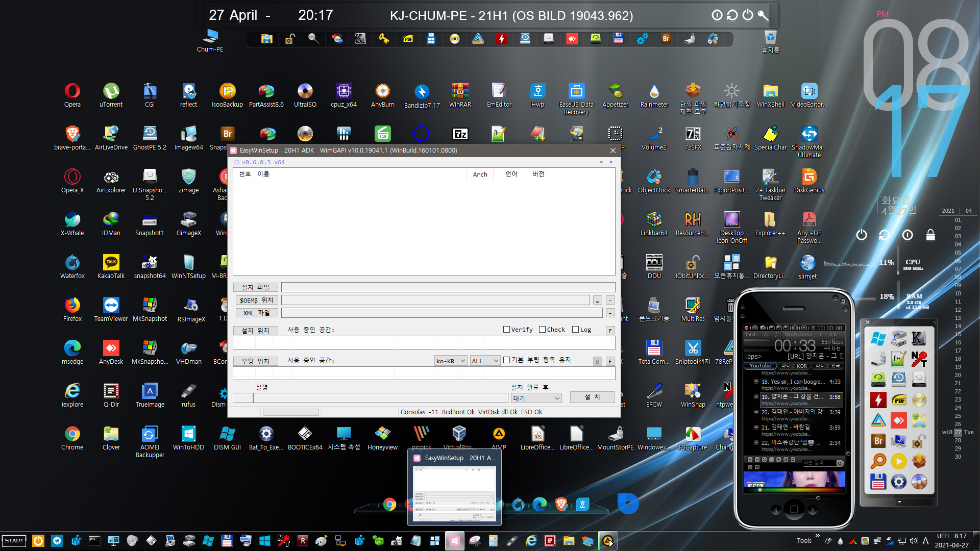The height and width of the screenshot is (551, 980).
Task: Open the NT key icon in launcher panel
Action: 919,359
